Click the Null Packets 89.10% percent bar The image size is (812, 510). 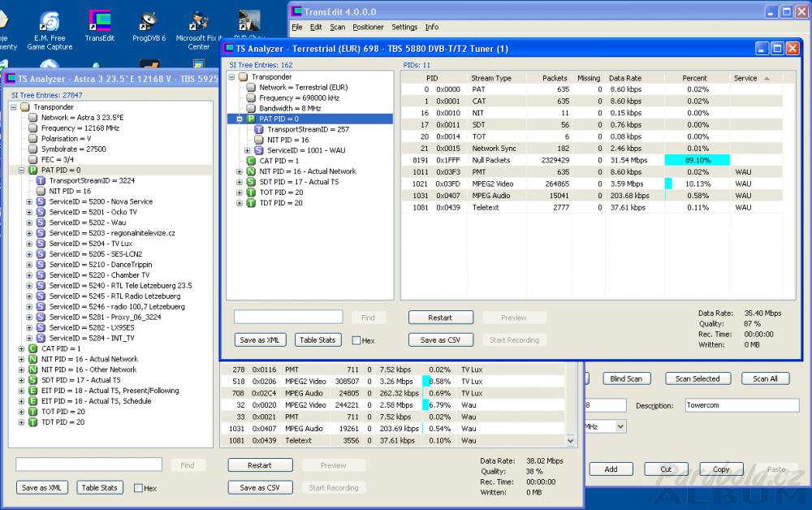click(697, 160)
